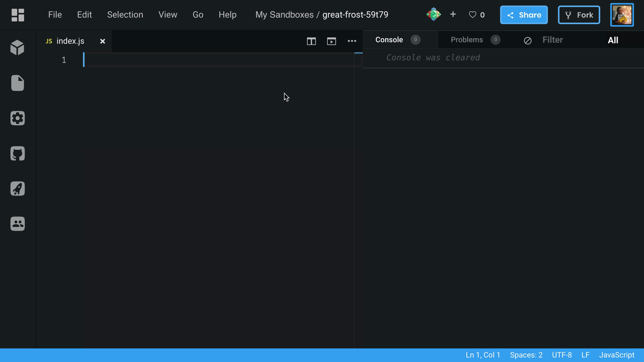Change line ending via LF status item
The width and height of the screenshot is (644, 362).
point(586,355)
